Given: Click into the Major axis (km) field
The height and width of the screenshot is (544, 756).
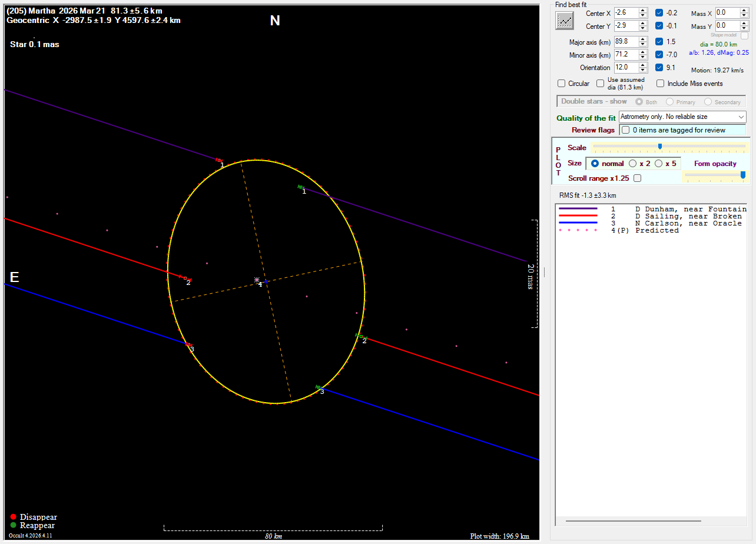Looking at the screenshot, I should click(625, 42).
